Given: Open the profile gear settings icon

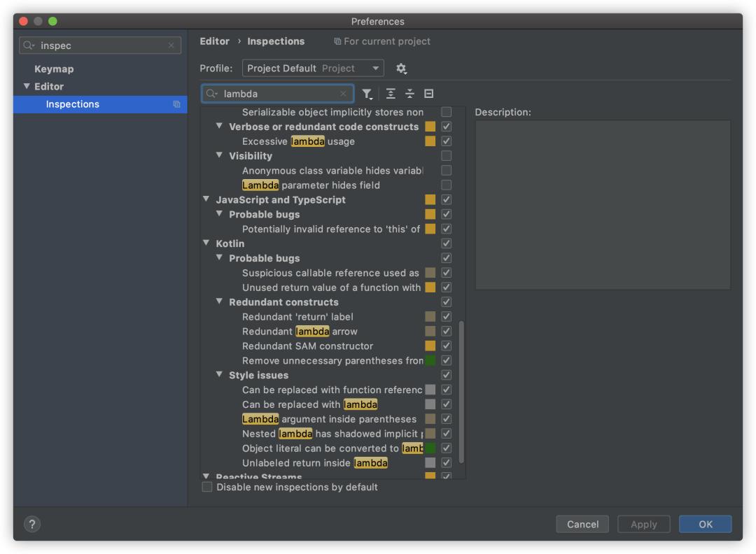Looking at the screenshot, I should coord(401,69).
